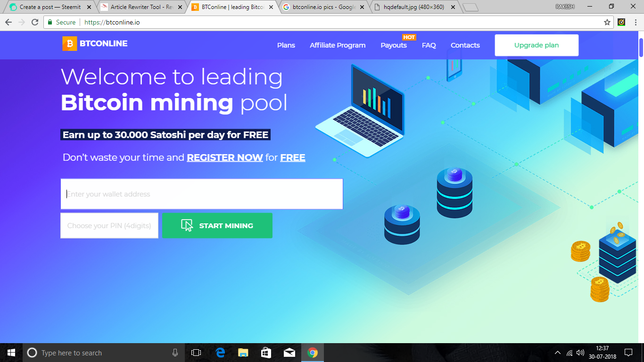Viewport: 644px width, 362px height.
Task: Activate the Cortana microphone icon
Action: coord(175,353)
